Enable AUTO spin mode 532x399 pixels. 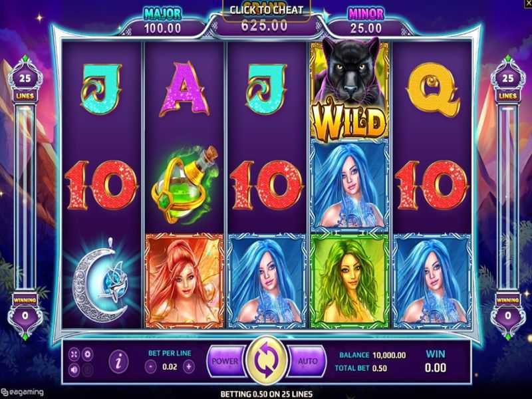307,361
